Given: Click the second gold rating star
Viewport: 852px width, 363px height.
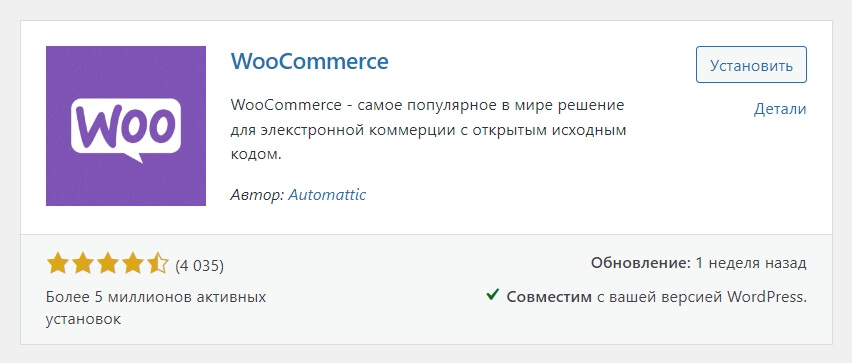Looking at the screenshot, I should (83, 264).
